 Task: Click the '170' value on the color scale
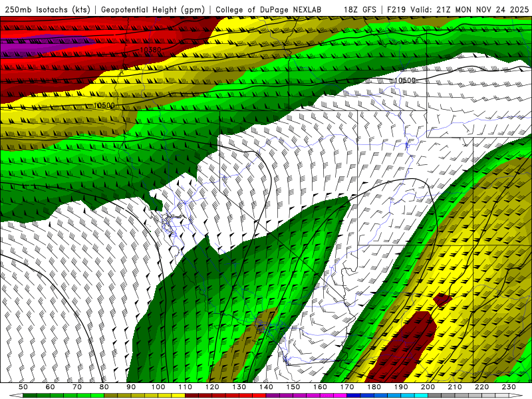[346, 387]
